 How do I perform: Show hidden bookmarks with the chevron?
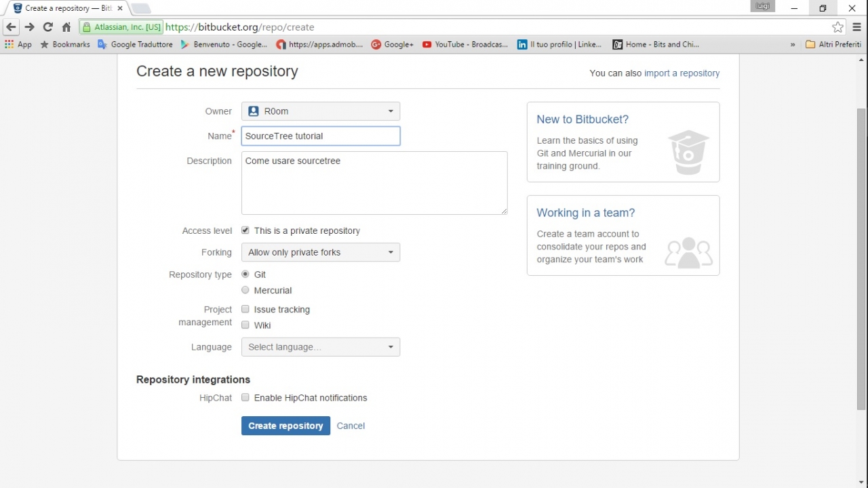pos(793,45)
